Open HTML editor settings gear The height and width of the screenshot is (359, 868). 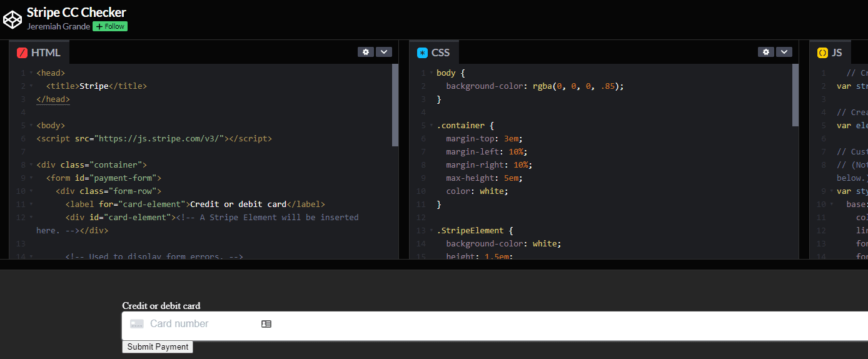point(366,52)
